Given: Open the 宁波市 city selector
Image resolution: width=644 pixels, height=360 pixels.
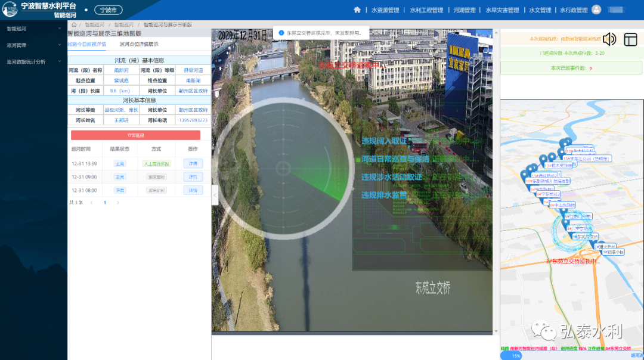Looking at the screenshot, I should 109,10.
